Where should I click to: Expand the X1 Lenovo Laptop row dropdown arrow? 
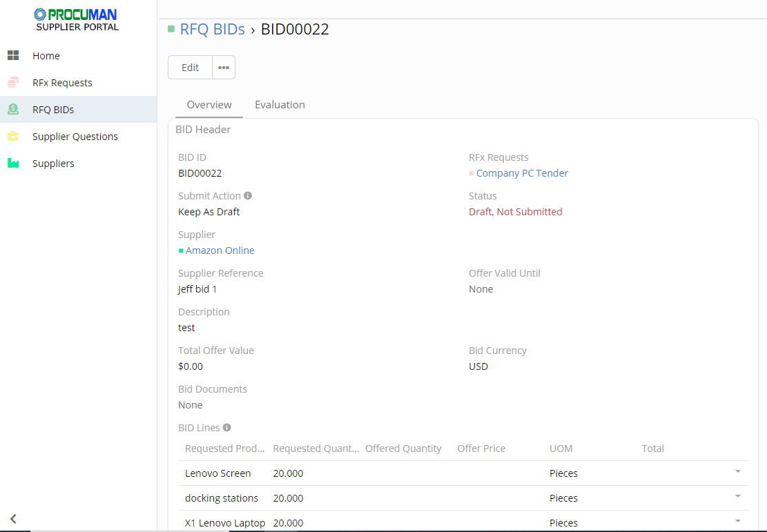(737, 521)
